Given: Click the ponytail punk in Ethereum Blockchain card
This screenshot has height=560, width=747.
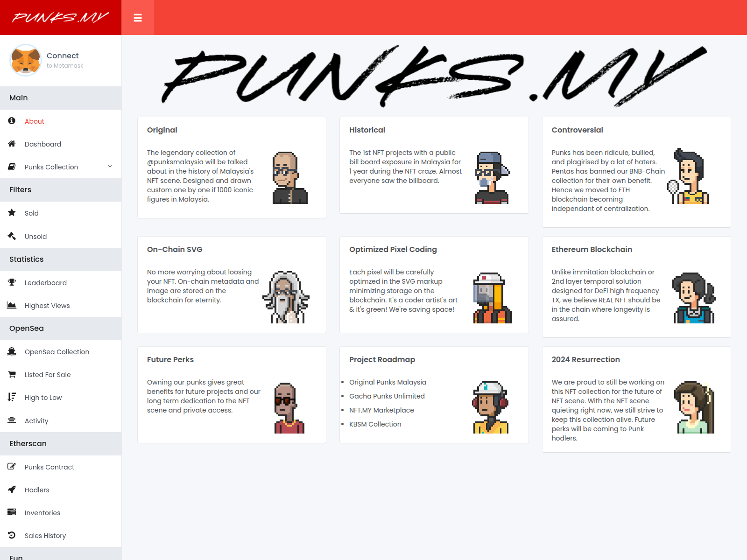Looking at the screenshot, I should (694, 298).
